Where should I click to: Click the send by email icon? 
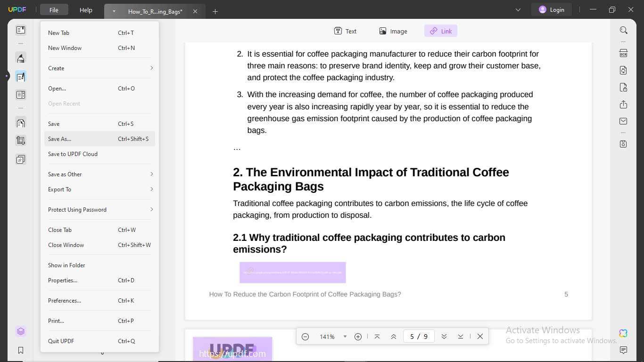point(623,122)
